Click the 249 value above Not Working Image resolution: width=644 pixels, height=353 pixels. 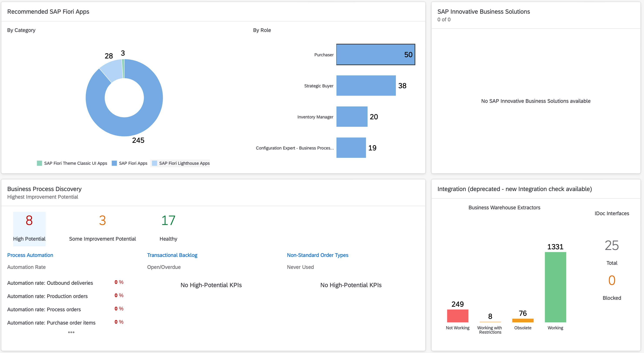pyautogui.click(x=458, y=304)
